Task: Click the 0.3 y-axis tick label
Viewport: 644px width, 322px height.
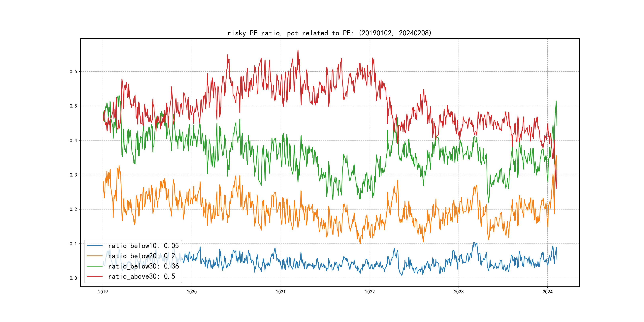Action: pos(73,175)
